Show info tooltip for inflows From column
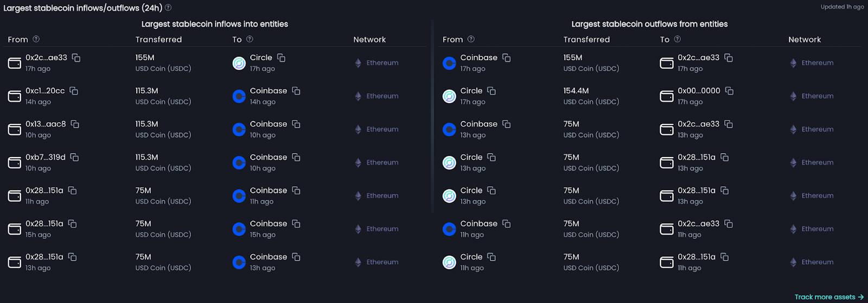This screenshot has width=868, height=303. 36,39
